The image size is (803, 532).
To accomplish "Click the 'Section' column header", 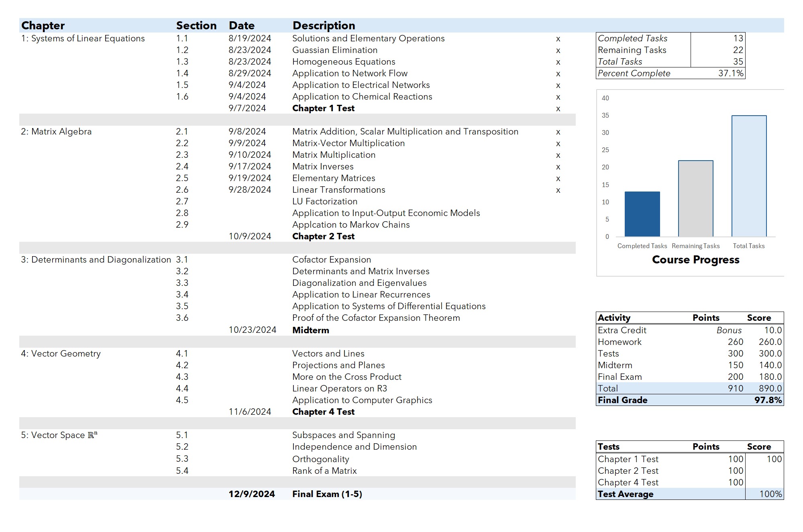I will pos(196,26).
